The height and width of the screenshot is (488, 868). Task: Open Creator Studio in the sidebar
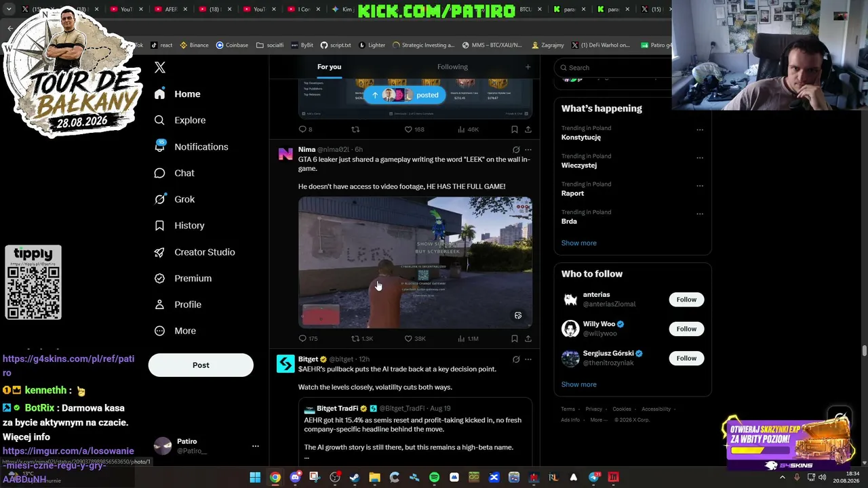coord(195,252)
